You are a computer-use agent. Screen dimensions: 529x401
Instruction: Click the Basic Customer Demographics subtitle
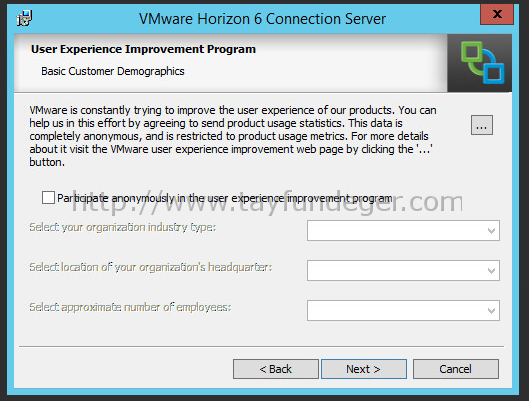[x=113, y=71]
